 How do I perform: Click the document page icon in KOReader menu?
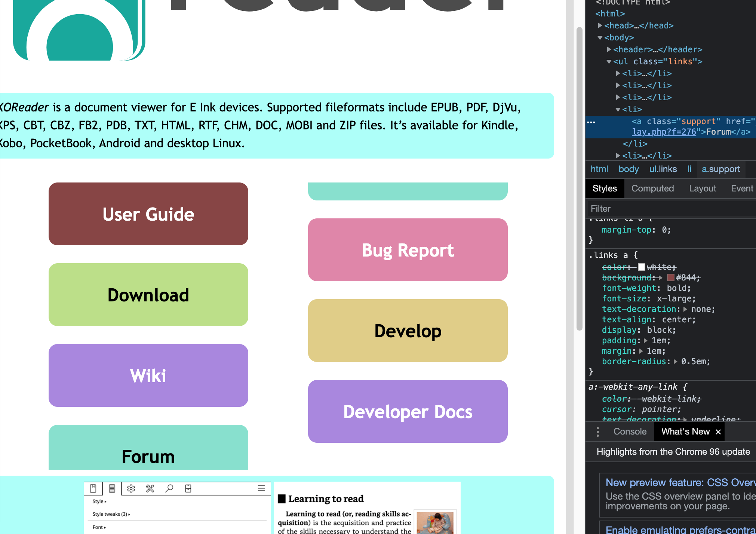pos(112,488)
